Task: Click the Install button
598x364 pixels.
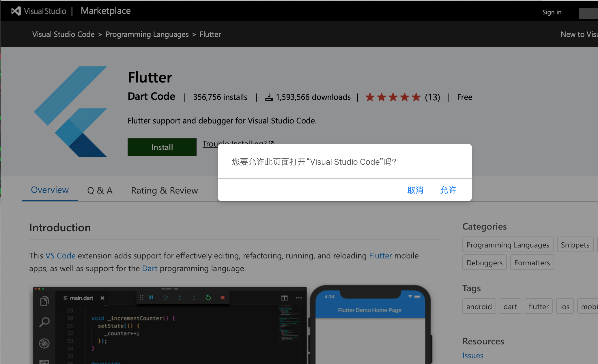Action: (x=161, y=147)
